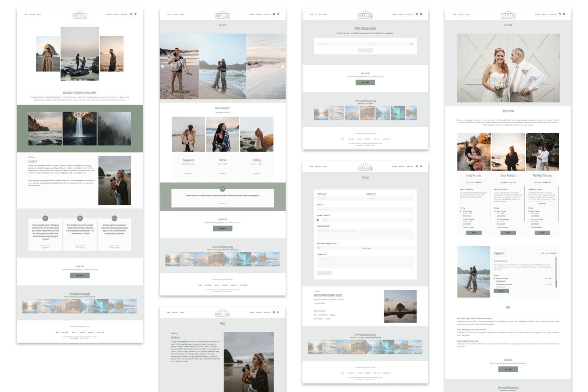Screen dimensions: 588x392
Task: Reveal the password using the eye toggle
Action: click(412, 44)
